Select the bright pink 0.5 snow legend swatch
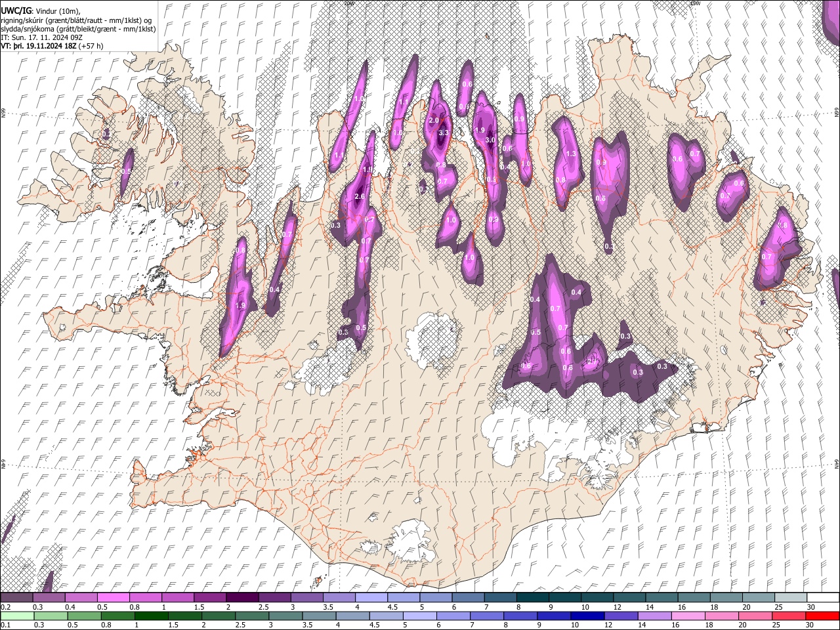This screenshot has width=840, height=630. (x=113, y=598)
